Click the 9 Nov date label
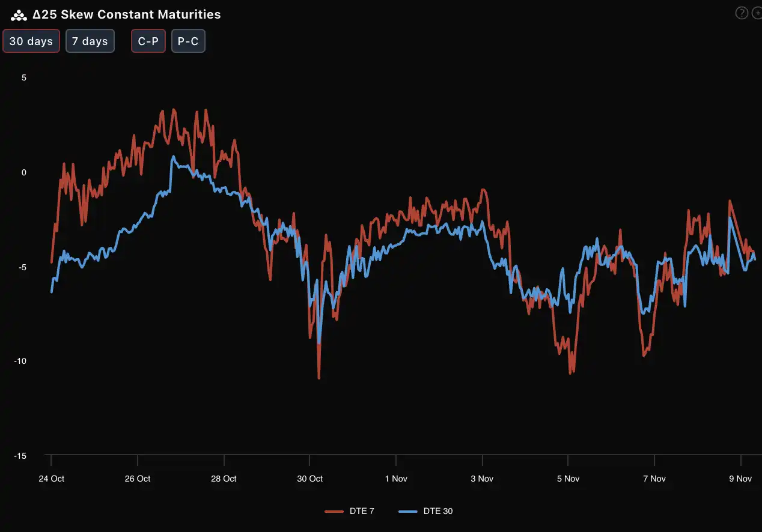Image resolution: width=762 pixels, height=532 pixels. point(740,479)
